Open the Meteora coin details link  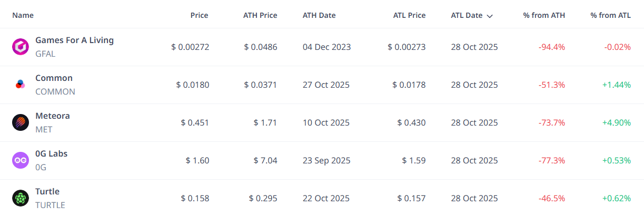[x=52, y=116]
